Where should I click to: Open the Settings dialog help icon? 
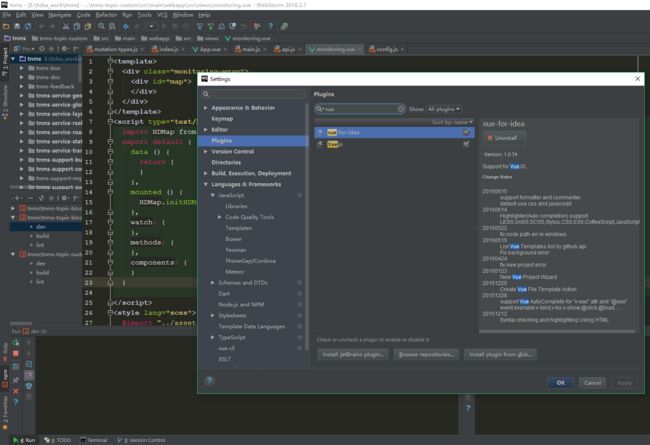209,381
